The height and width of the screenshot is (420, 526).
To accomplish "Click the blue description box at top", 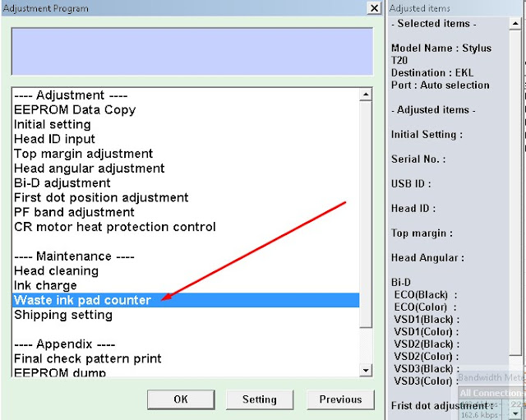I will click(x=192, y=52).
